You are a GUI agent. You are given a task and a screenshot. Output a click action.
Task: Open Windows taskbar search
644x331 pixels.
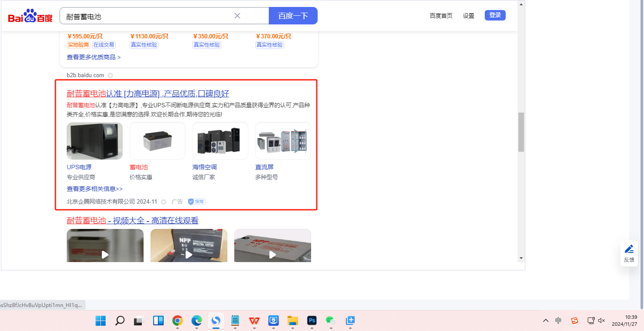(120, 321)
